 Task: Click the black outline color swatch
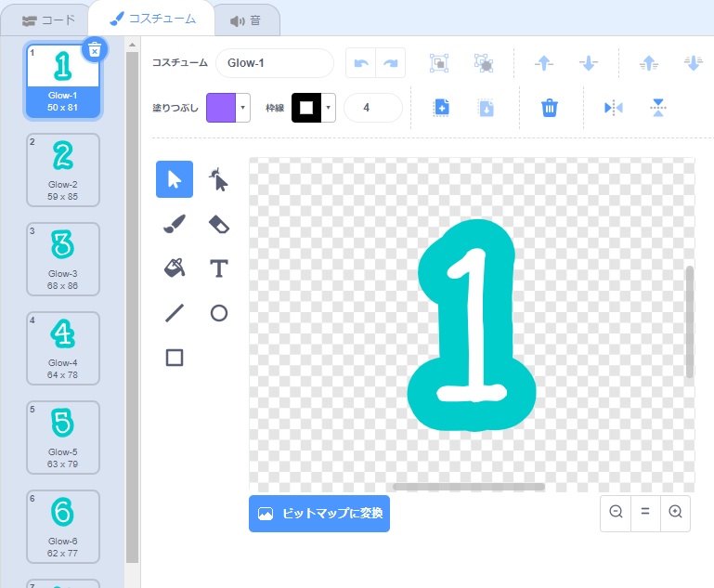pyautogui.click(x=306, y=108)
